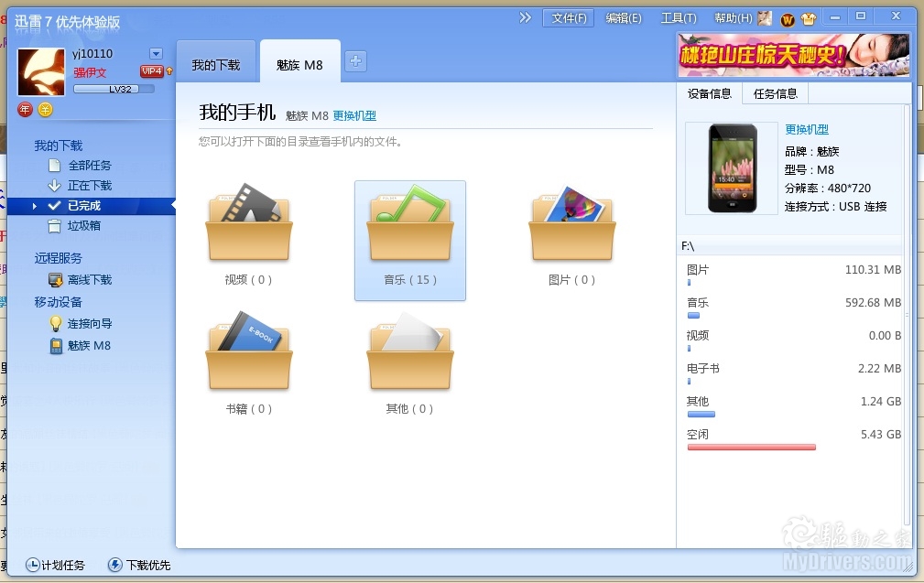
Task: Open the 书籍 (0) folder
Action: (249, 363)
